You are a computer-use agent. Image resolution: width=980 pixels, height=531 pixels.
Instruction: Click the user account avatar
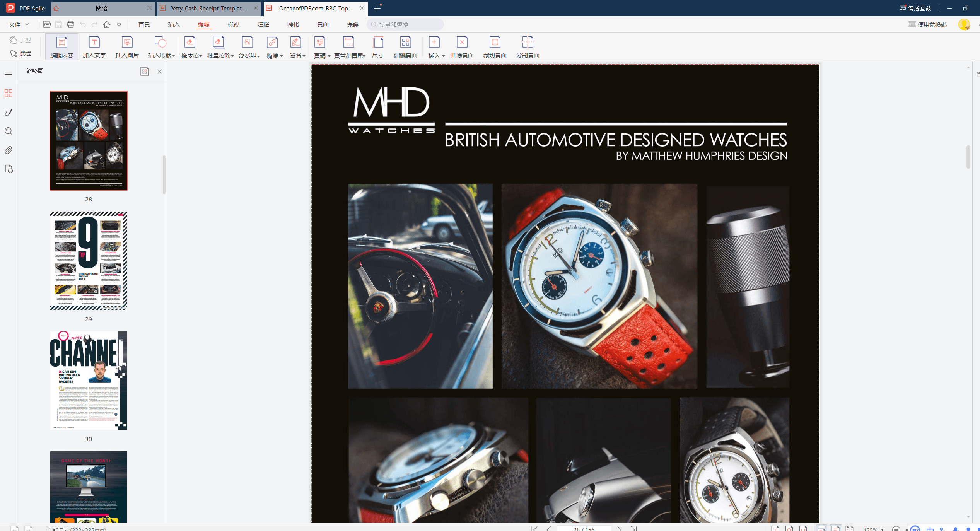pos(964,24)
